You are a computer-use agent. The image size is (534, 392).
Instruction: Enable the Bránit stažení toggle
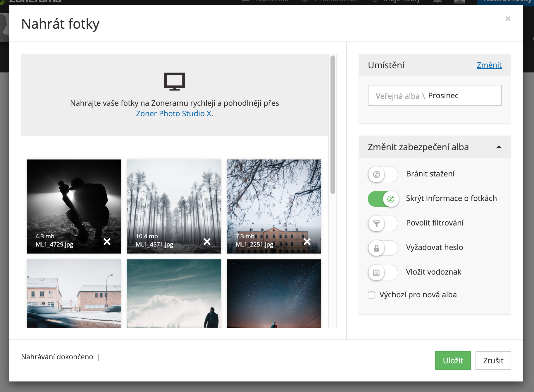pyautogui.click(x=383, y=174)
